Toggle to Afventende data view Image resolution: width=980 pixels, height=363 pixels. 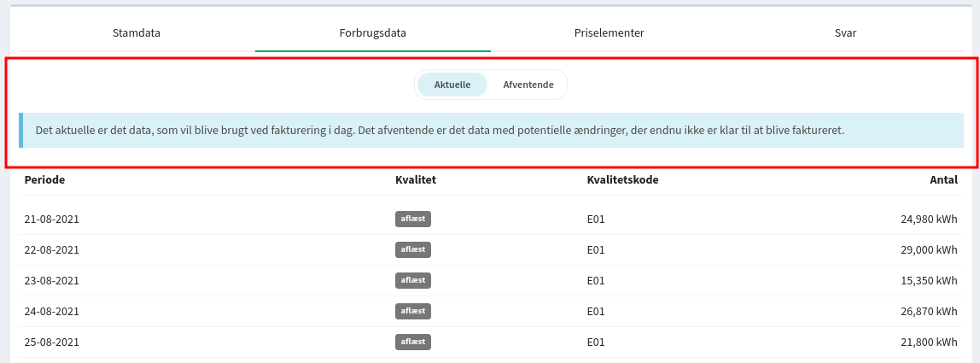[528, 85]
